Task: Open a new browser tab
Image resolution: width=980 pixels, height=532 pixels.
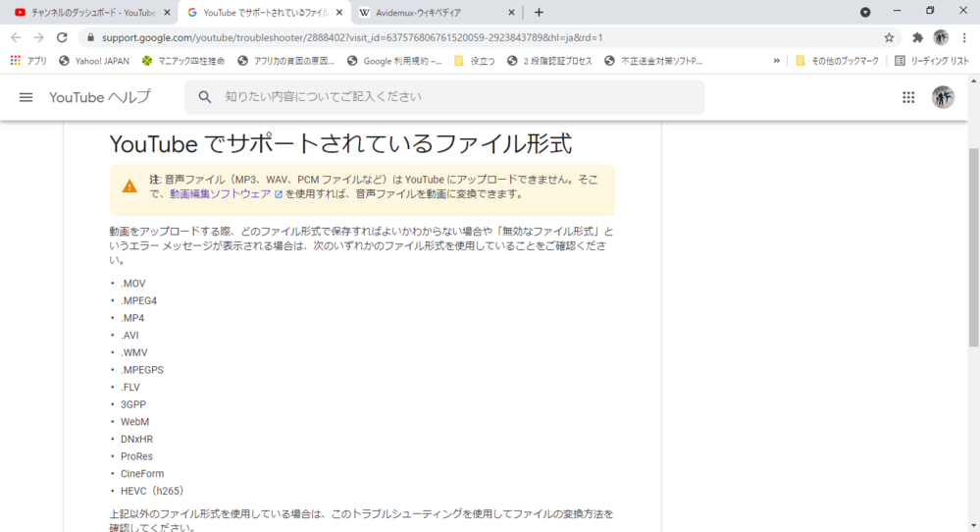Action: 539,13
